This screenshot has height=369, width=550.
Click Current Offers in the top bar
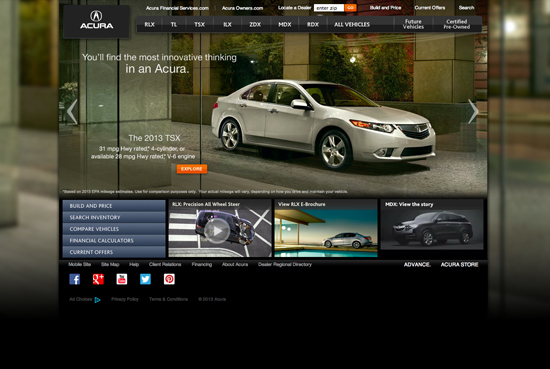click(x=430, y=8)
